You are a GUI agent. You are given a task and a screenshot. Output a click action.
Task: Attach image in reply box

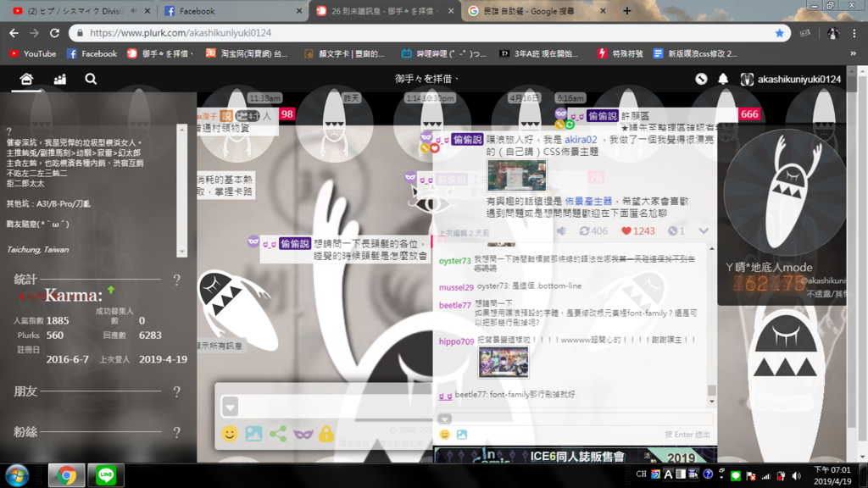point(462,435)
